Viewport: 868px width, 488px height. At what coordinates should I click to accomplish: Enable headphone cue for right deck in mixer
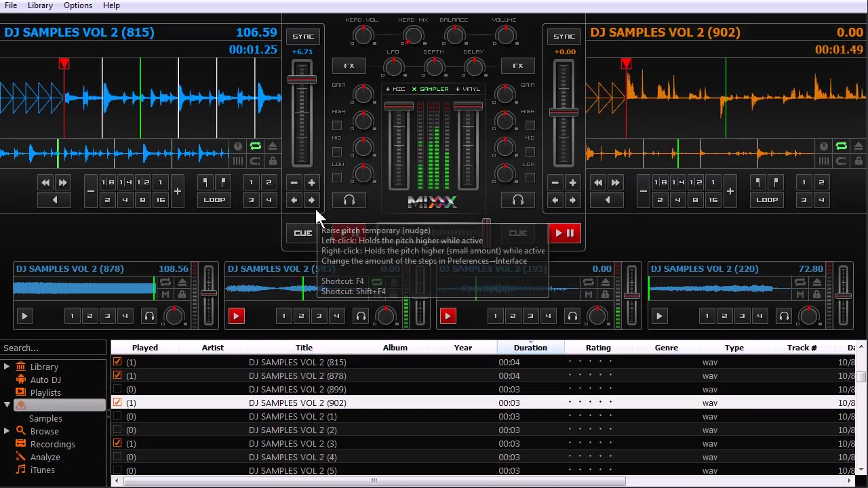pyautogui.click(x=517, y=200)
